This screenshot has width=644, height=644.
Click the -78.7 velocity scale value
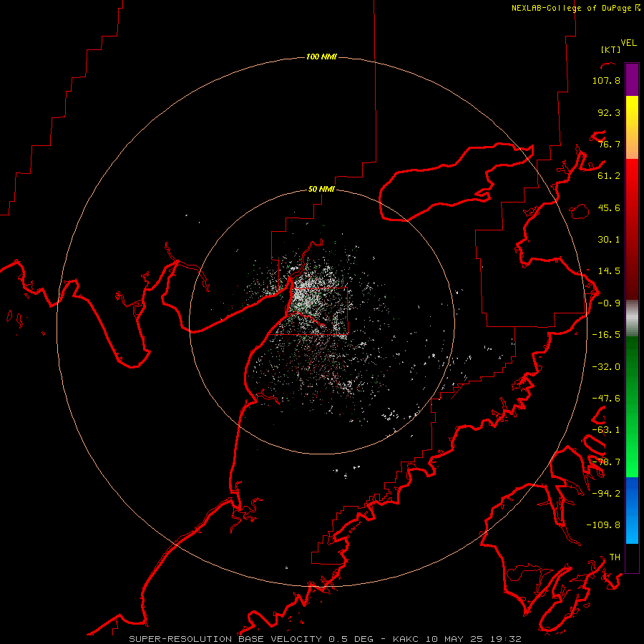click(x=606, y=462)
